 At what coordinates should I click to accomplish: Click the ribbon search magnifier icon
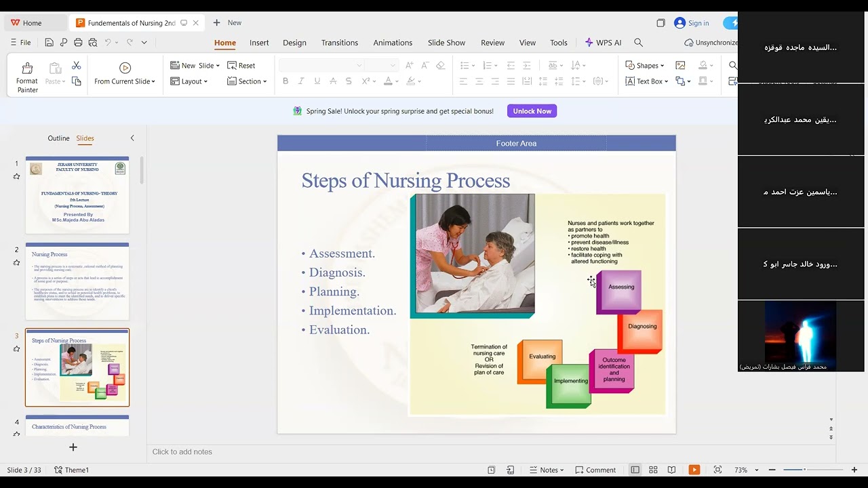[638, 43]
